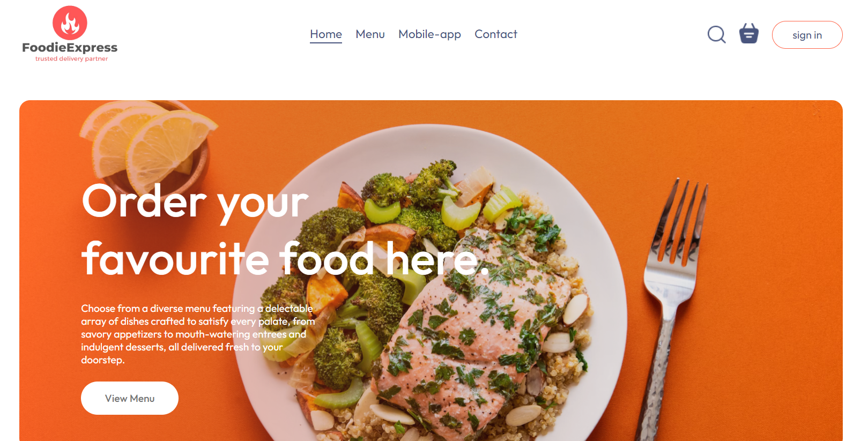
Task: Click the sign in button
Action: pyautogui.click(x=807, y=35)
